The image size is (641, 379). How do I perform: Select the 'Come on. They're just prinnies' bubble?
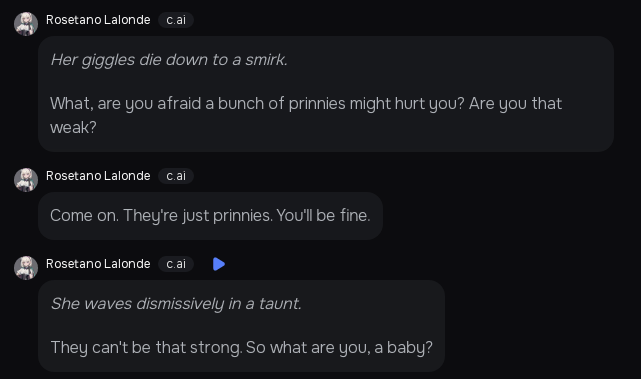tap(211, 216)
